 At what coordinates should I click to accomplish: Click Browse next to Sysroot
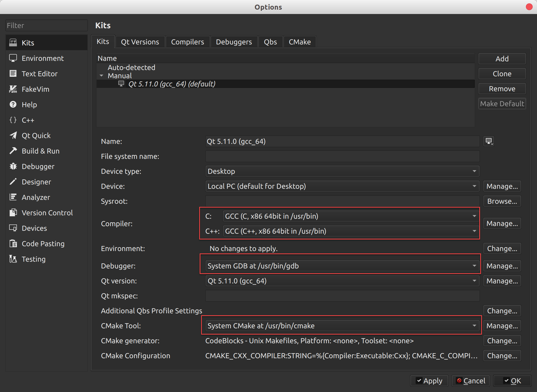coord(502,201)
